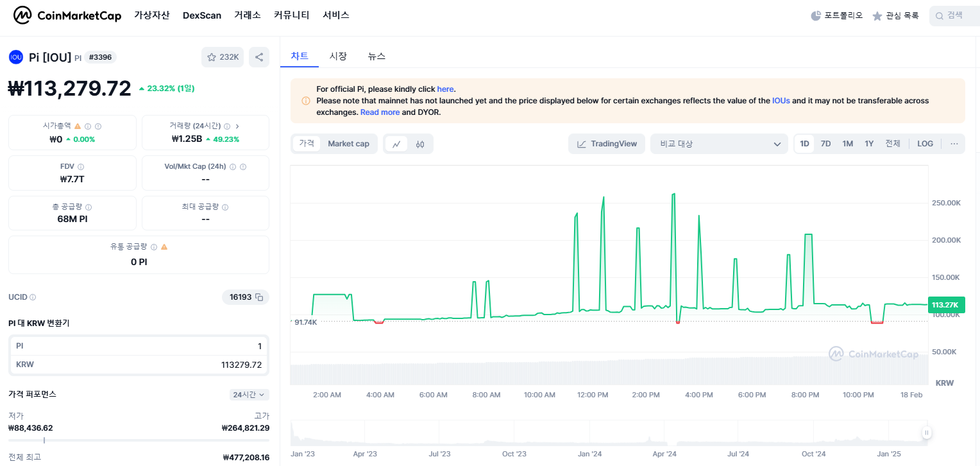980x466 pixels.
Task: Switch to the 시장 tab
Action: click(338, 56)
